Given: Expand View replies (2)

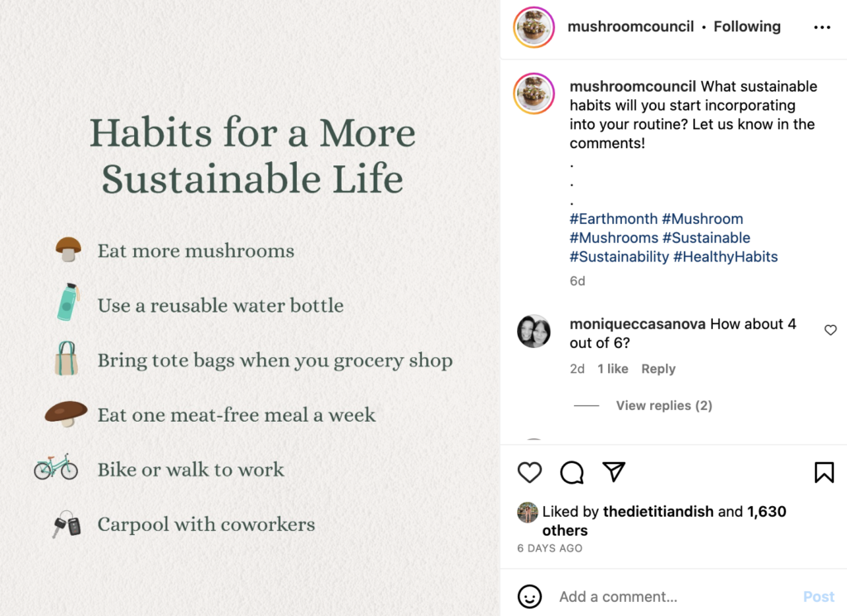Looking at the screenshot, I should (x=663, y=405).
